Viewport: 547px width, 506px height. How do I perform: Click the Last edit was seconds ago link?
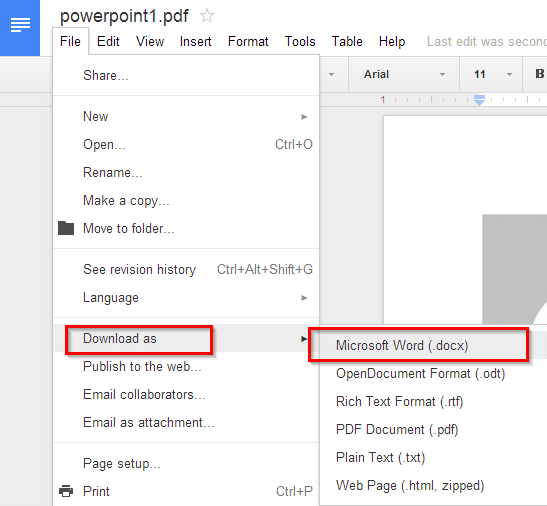point(487,42)
